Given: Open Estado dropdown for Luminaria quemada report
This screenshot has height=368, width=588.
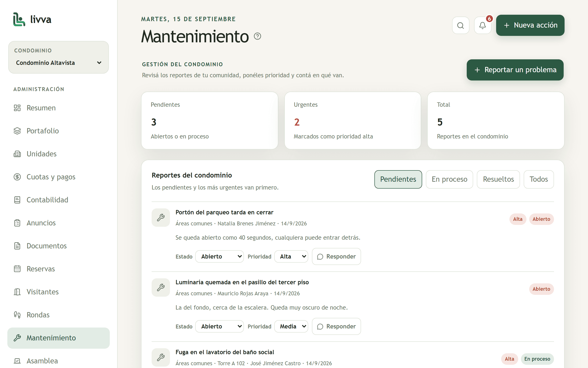Looking at the screenshot, I should pyautogui.click(x=219, y=326).
